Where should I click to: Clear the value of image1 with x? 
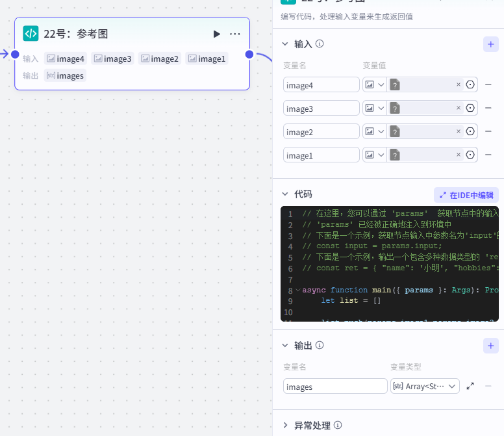(x=459, y=155)
